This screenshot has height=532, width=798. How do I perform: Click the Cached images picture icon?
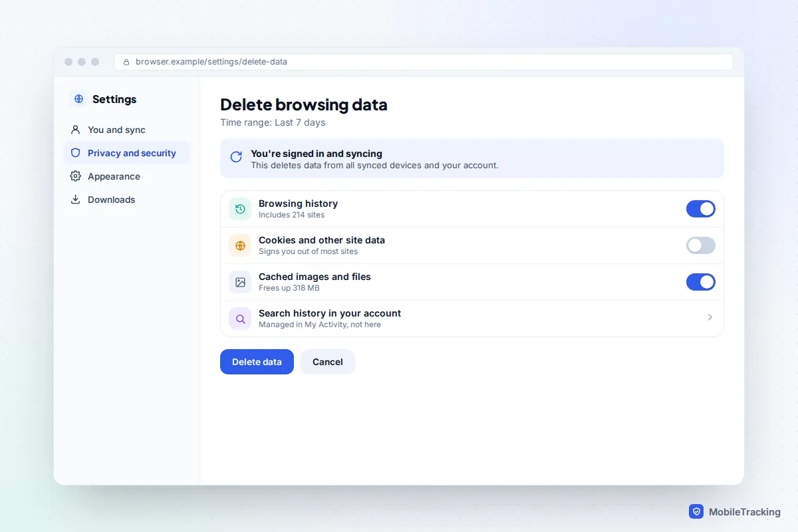[x=240, y=282]
